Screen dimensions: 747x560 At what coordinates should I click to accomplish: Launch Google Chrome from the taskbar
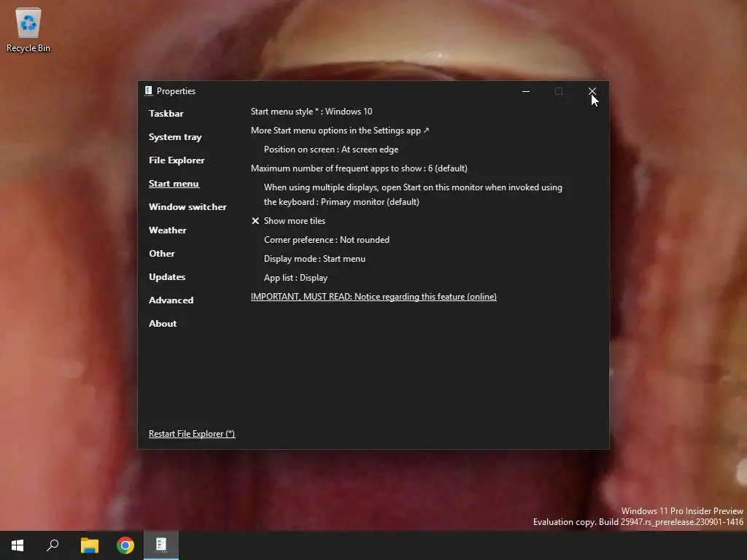(x=125, y=545)
